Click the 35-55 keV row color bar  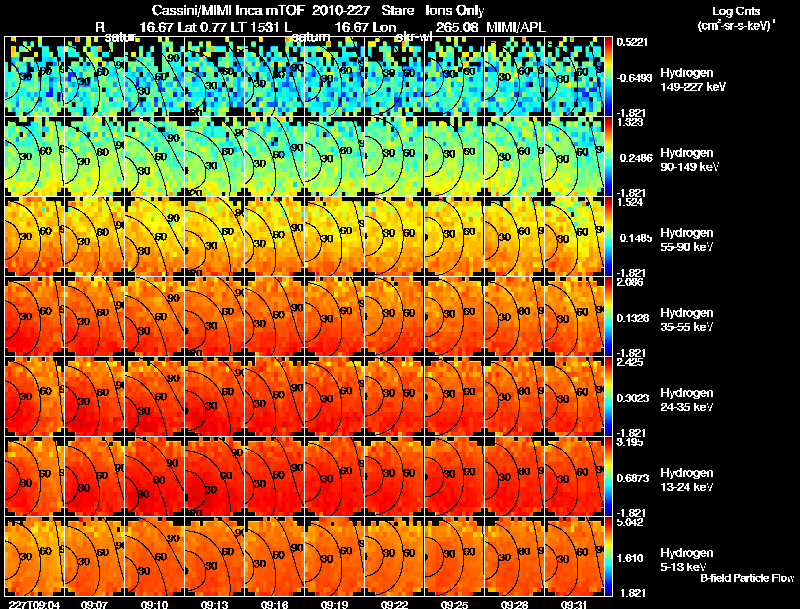608,317
